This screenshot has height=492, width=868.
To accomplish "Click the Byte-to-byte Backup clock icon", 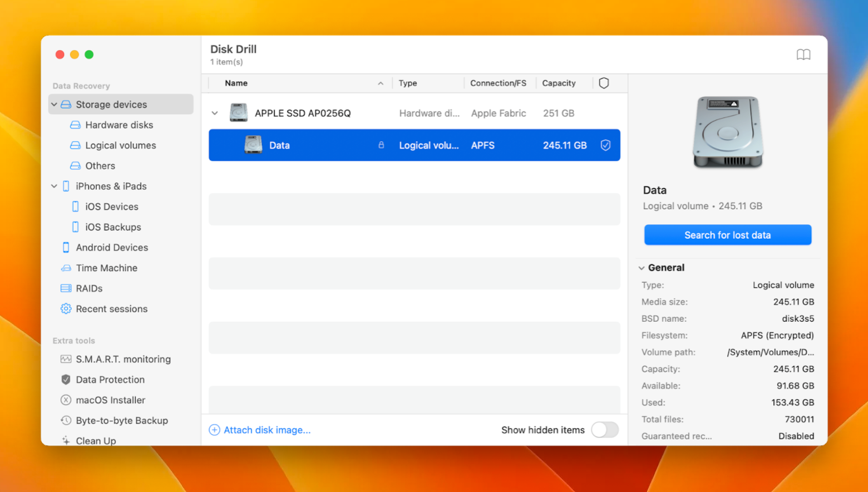I will point(66,420).
